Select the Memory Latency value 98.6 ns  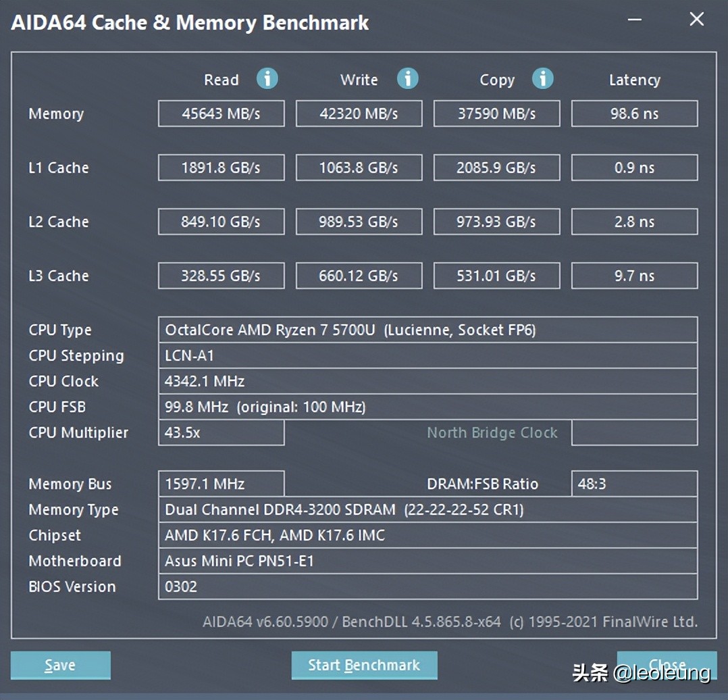coord(634,114)
